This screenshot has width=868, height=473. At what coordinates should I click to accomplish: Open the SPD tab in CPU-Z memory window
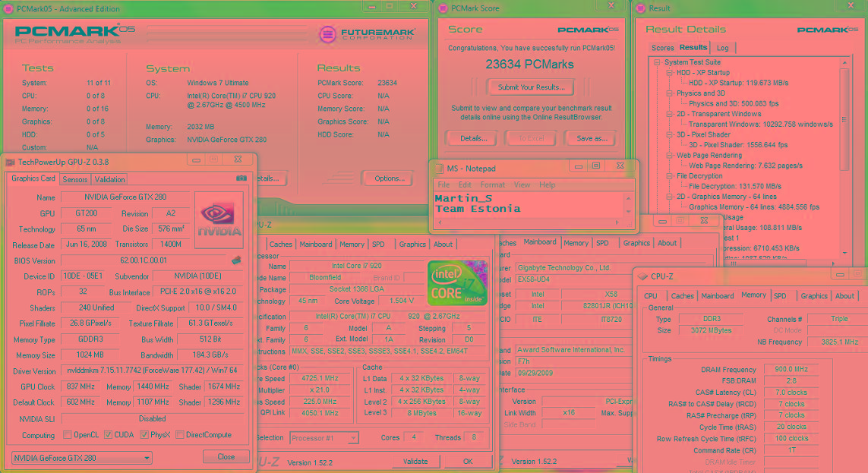(780, 296)
